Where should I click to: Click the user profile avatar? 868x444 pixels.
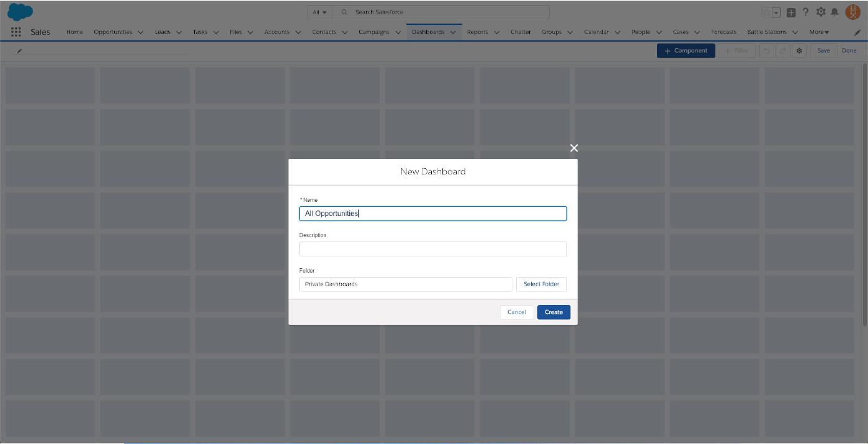852,12
